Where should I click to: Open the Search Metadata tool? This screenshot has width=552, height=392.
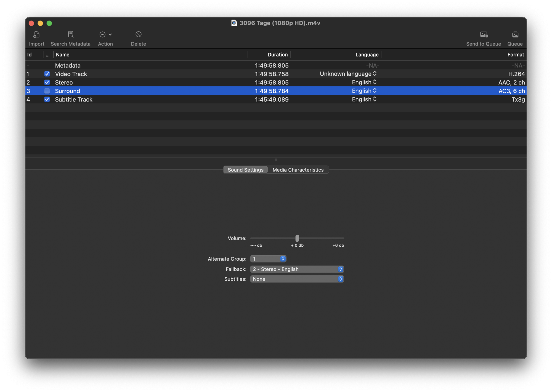[71, 35]
